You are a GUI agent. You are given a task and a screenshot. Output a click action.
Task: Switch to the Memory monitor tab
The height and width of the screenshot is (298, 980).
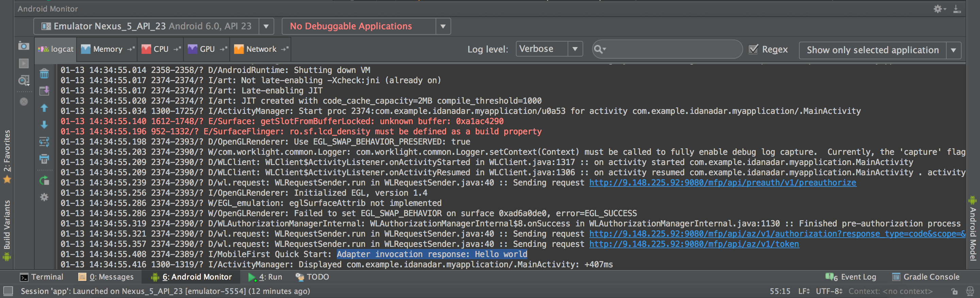(107, 49)
